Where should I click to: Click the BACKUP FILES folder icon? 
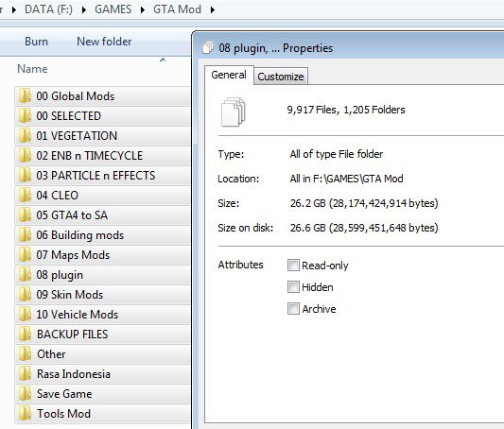click(x=25, y=335)
